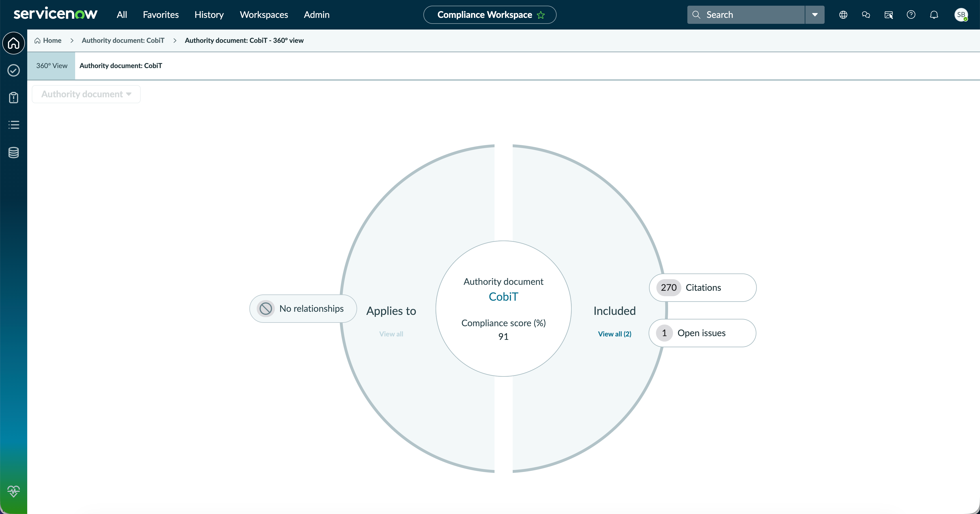Go to Home in sidebar
Image resolution: width=980 pixels, height=514 pixels.
[x=14, y=43]
